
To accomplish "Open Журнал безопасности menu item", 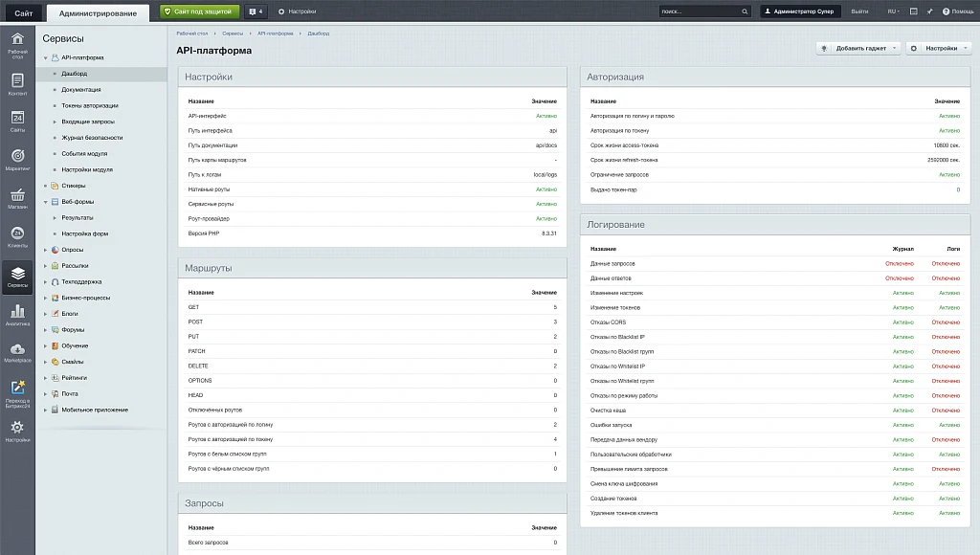I will coord(92,138).
